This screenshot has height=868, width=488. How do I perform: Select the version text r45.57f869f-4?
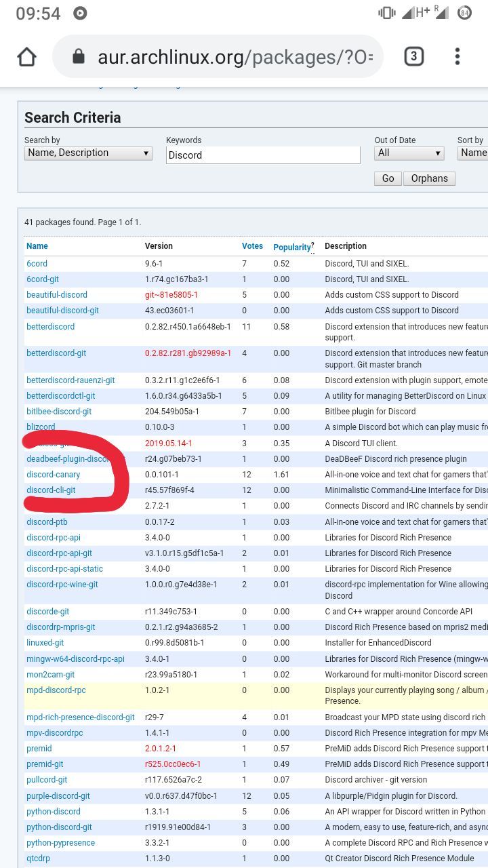pyautogui.click(x=169, y=490)
